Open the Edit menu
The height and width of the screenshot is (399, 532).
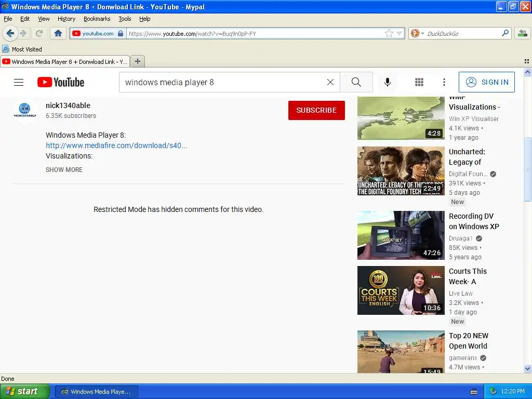(25, 19)
